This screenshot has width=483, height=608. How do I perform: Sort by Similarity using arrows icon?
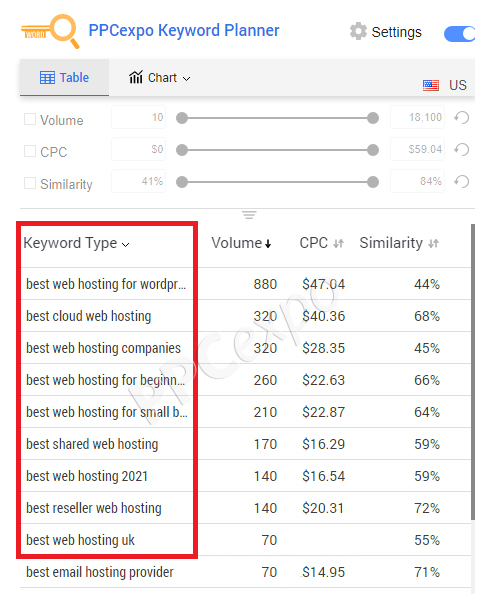pyautogui.click(x=433, y=244)
